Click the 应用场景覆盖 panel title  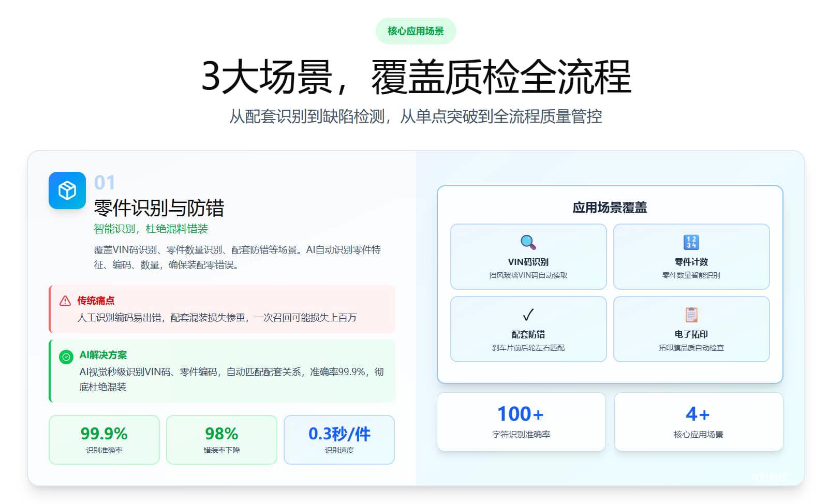click(x=610, y=207)
